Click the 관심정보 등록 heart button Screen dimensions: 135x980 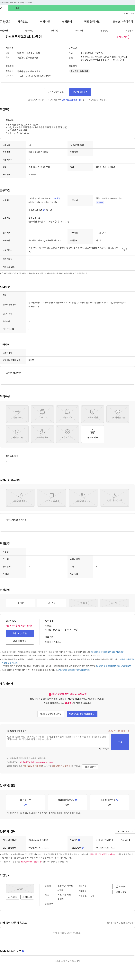(x=56, y=92)
